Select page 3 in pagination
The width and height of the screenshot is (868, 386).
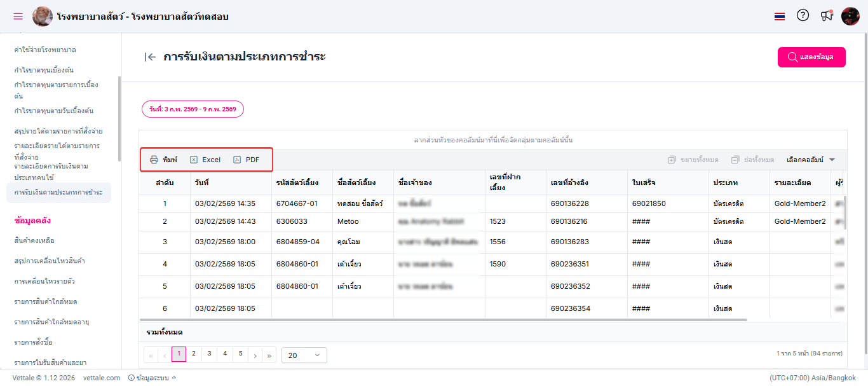coord(209,354)
